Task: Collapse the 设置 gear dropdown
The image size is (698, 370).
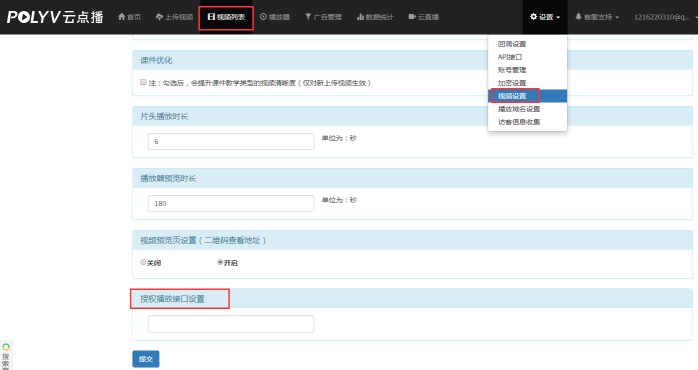Action: click(x=545, y=17)
